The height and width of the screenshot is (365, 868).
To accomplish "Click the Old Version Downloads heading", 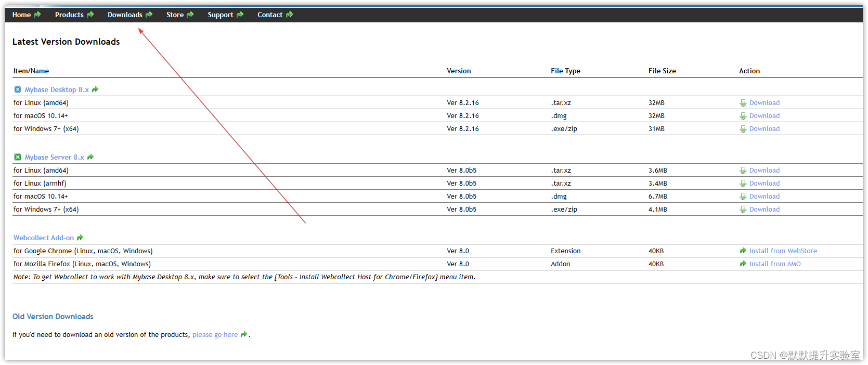I will tap(53, 316).
